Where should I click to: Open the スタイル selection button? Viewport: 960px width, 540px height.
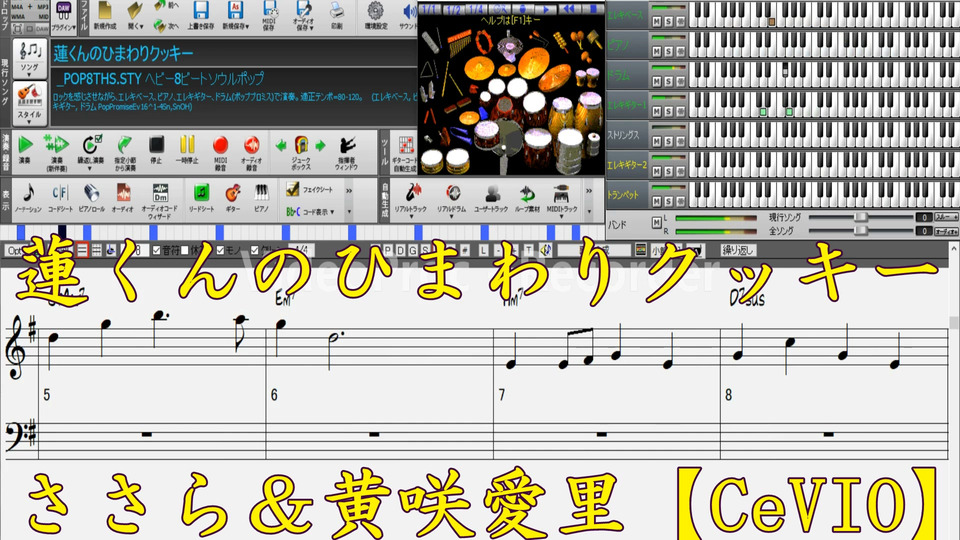click(x=29, y=103)
